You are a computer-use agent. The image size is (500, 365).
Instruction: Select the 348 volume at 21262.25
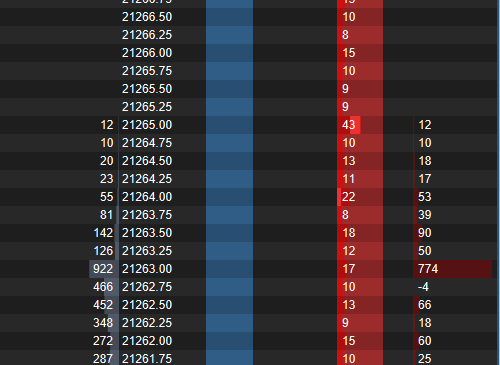coord(103,323)
